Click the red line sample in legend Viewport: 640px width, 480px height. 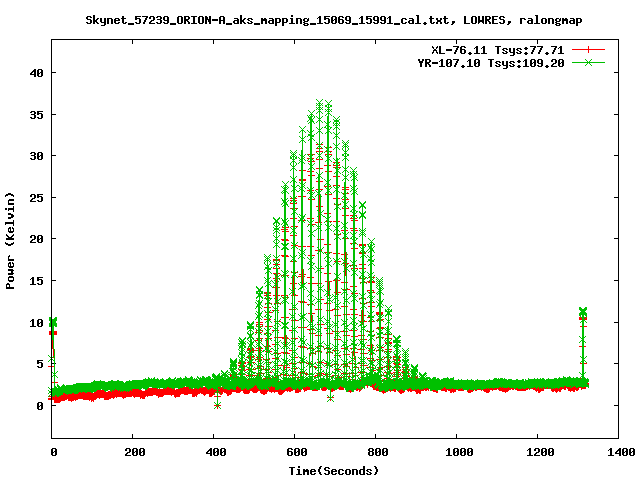click(x=588, y=50)
